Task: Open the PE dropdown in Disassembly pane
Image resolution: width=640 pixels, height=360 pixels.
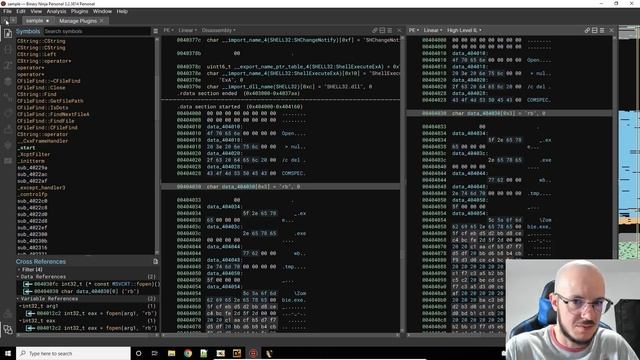Action: point(168,30)
